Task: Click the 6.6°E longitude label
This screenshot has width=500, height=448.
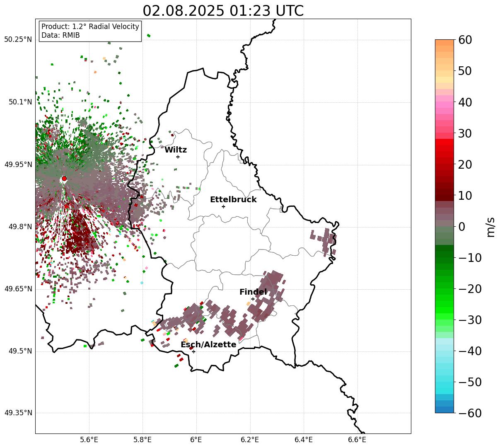Action: 357,440
